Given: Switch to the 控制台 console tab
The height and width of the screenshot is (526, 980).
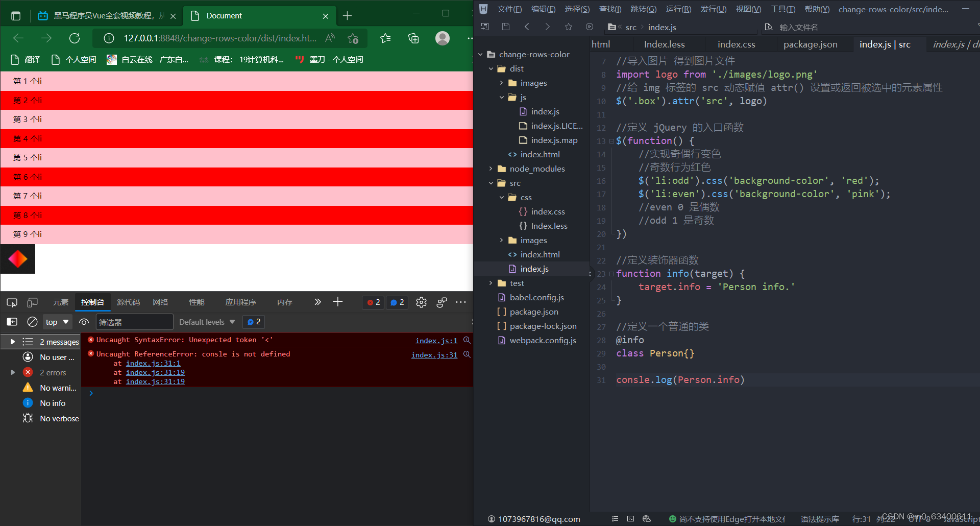Looking at the screenshot, I should pos(92,302).
